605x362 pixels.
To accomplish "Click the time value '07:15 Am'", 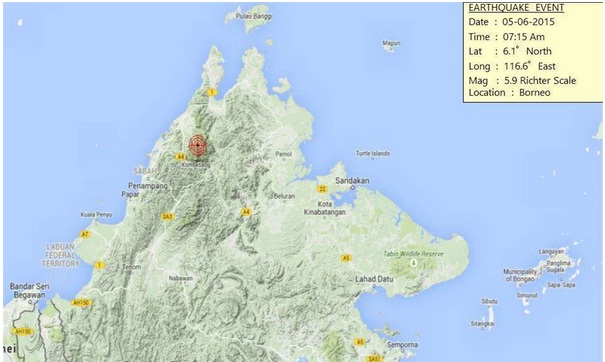I will [524, 37].
